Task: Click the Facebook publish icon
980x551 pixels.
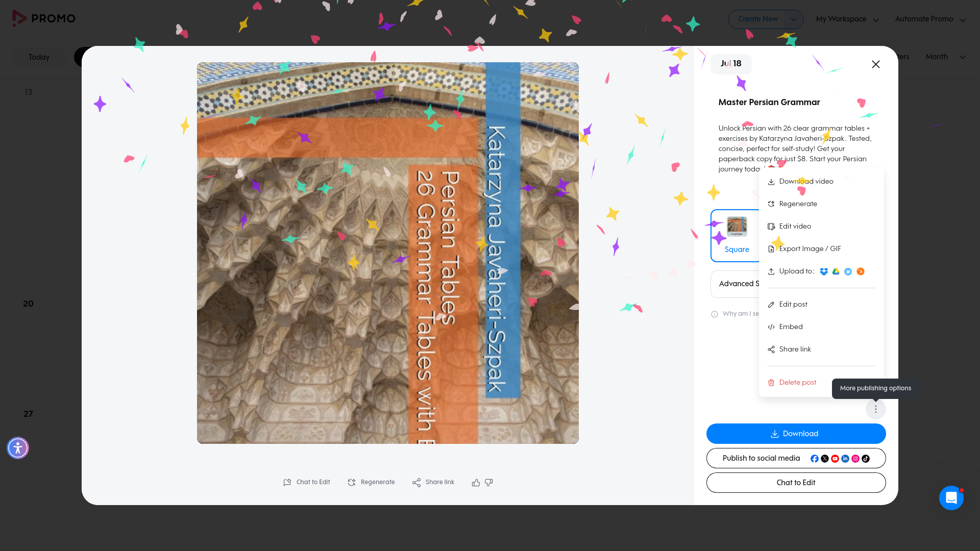Action: tap(815, 459)
